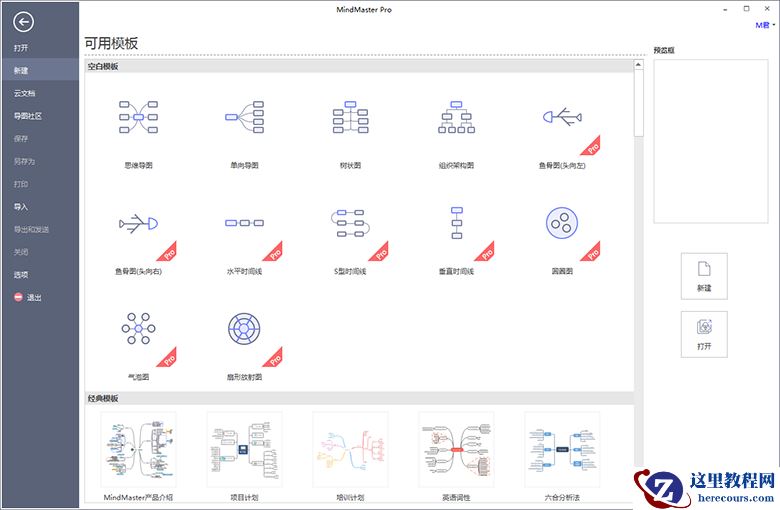Choose the 鱼骨图(头向左) template
The height and width of the screenshot is (510, 780).
point(562,117)
